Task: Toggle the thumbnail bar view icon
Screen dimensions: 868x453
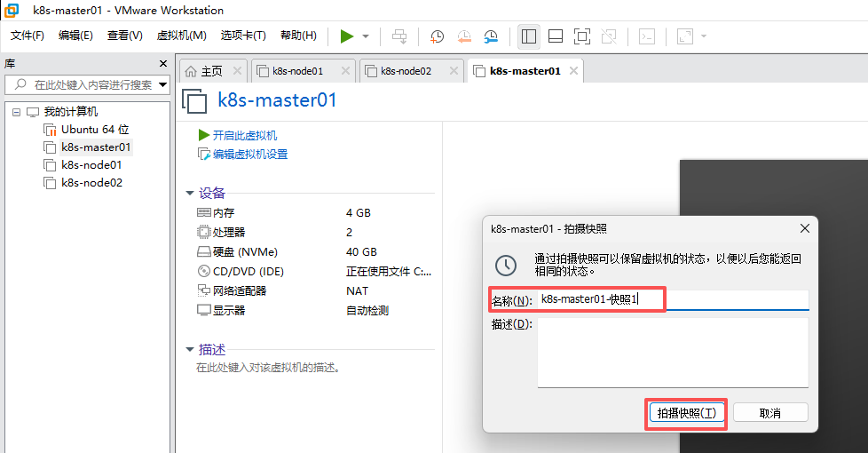Action: 556,36
